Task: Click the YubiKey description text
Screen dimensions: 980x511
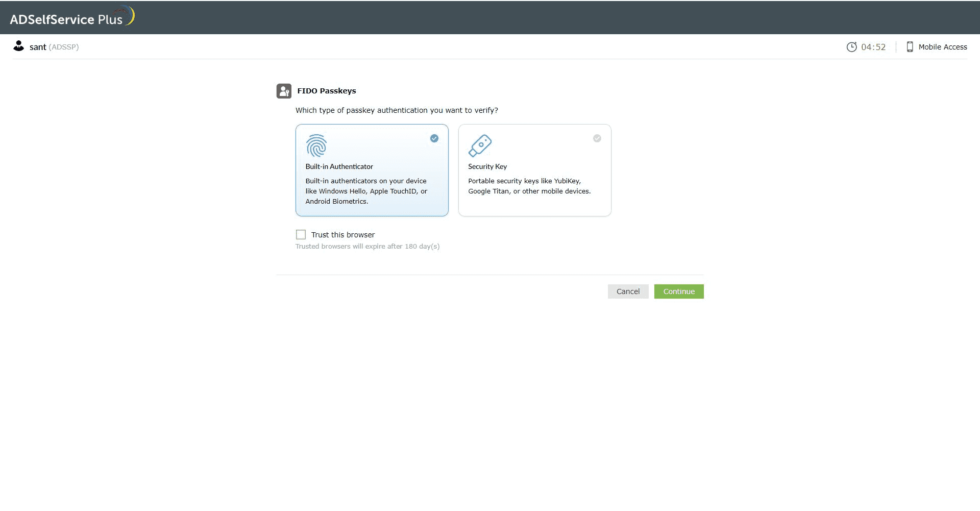Action: pos(529,186)
